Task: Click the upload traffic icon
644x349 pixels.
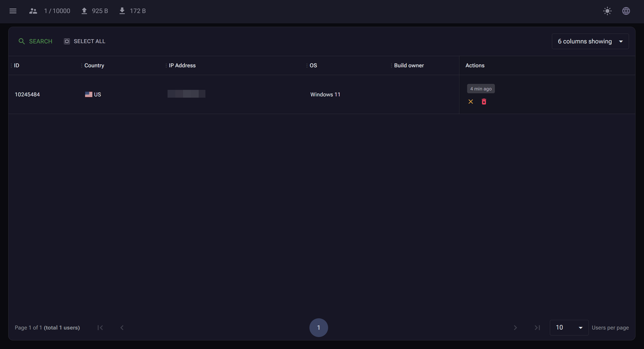Action: point(85,11)
